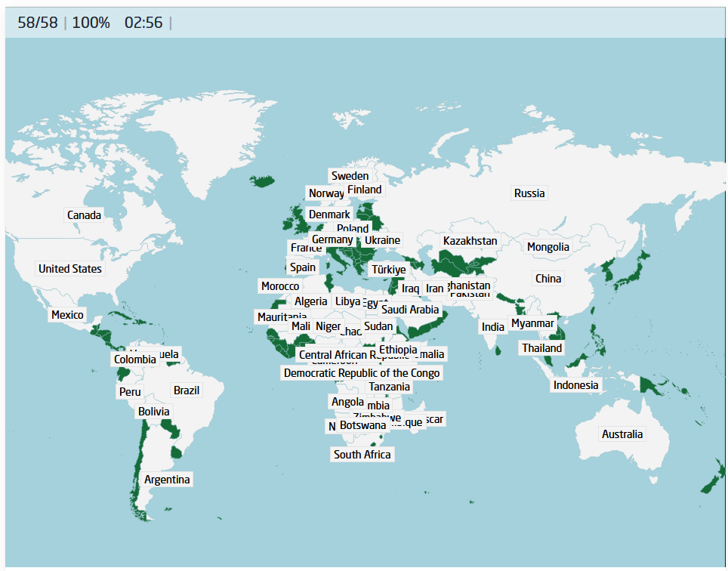Click the 100% progress percentage

click(91, 23)
